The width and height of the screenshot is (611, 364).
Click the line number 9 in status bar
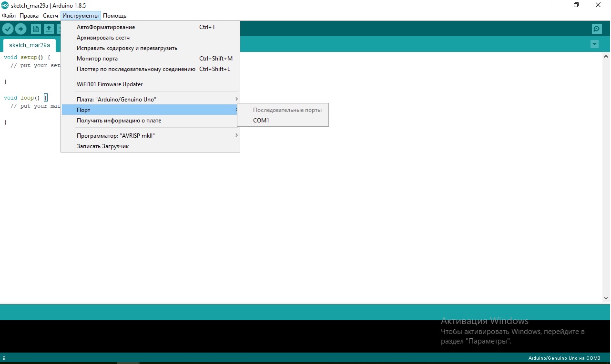[x=4, y=358]
